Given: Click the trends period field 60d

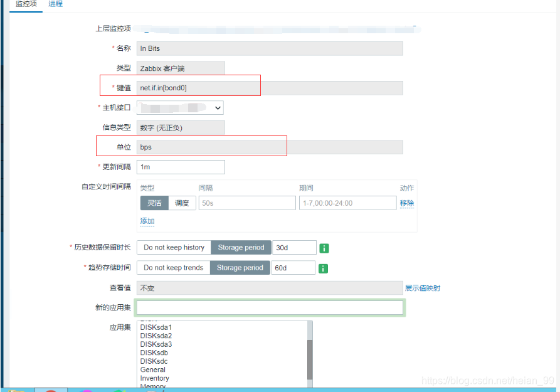Looking at the screenshot, I should 293,268.
